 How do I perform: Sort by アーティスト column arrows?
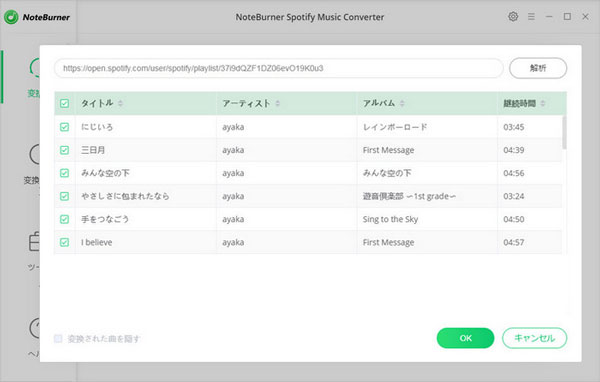click(x=277, y=103)
